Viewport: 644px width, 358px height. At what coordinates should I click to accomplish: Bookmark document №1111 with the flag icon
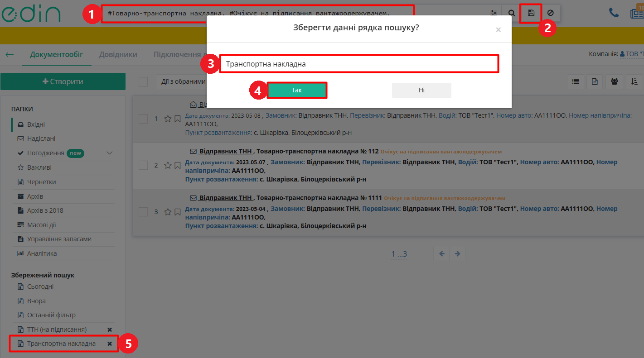click(177, 211)
